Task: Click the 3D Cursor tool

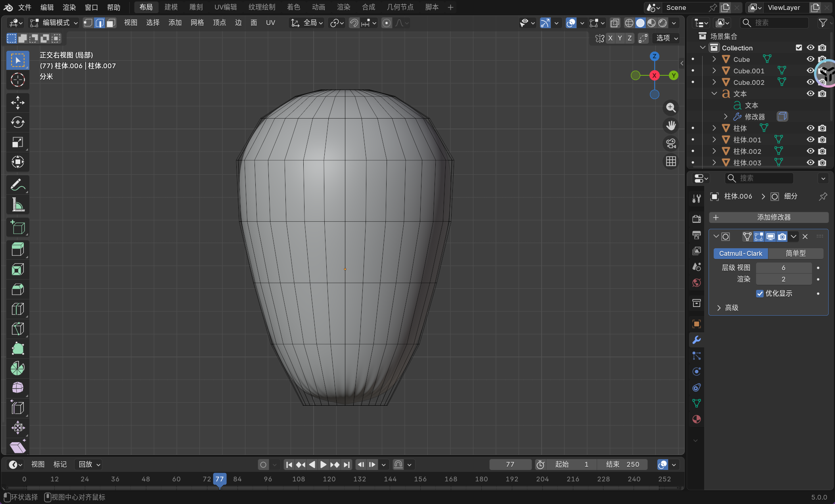Action: (17, 80)
